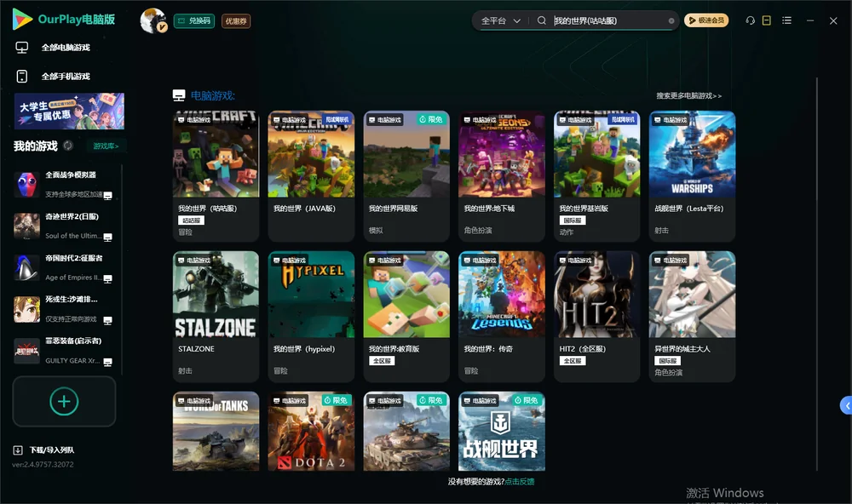
Task: Click the 优惠券 coupon button
Action: point(236,21)
